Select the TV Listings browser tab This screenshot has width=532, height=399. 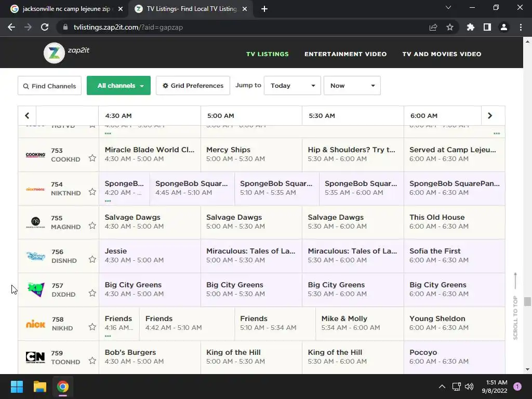click(x=191, y=9)
